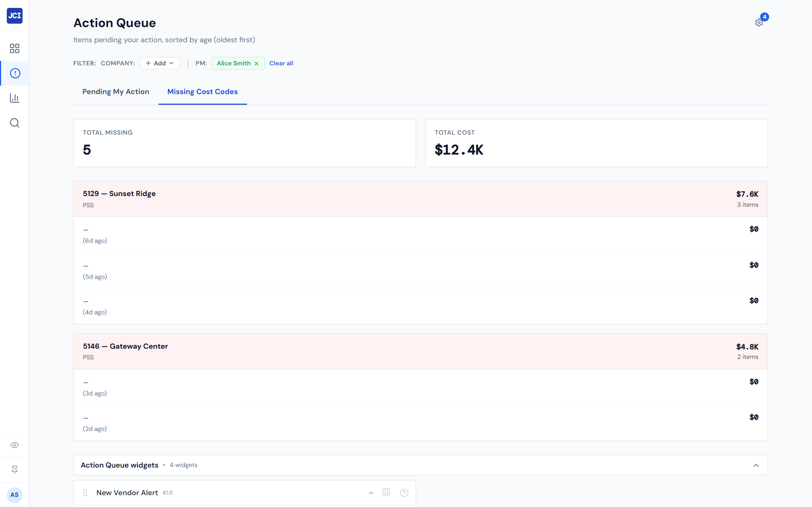Collapse the New Vendor Alert widget
This screenshot has width=812, height=507.
[371, 493]
